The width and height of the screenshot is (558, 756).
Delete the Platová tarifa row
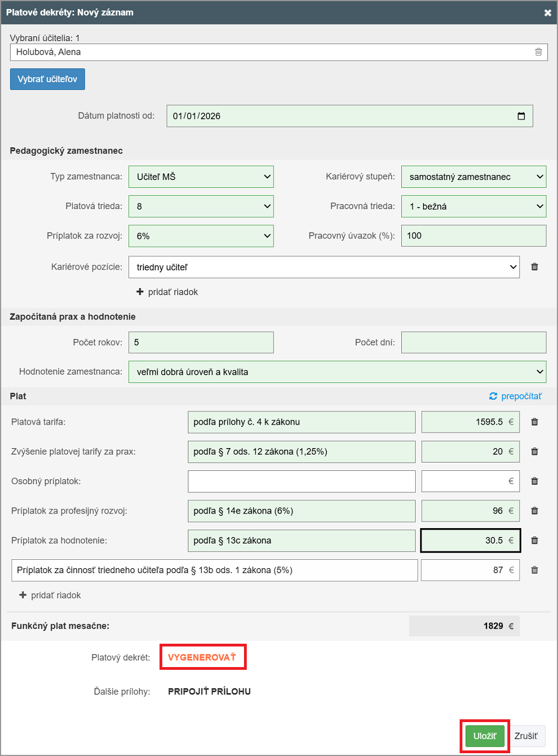click(x=534, y=422)
